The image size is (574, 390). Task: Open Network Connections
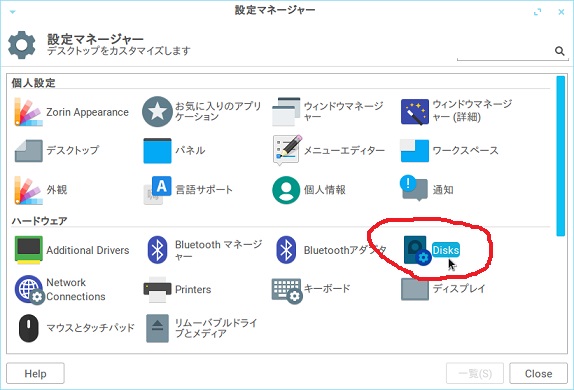[x=60, y=289]
